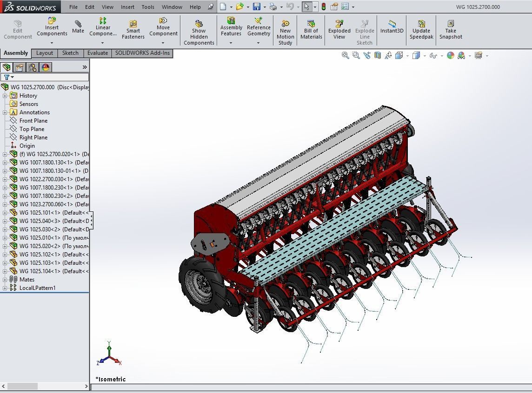Open Reference Geometry tool

[259, 26]
